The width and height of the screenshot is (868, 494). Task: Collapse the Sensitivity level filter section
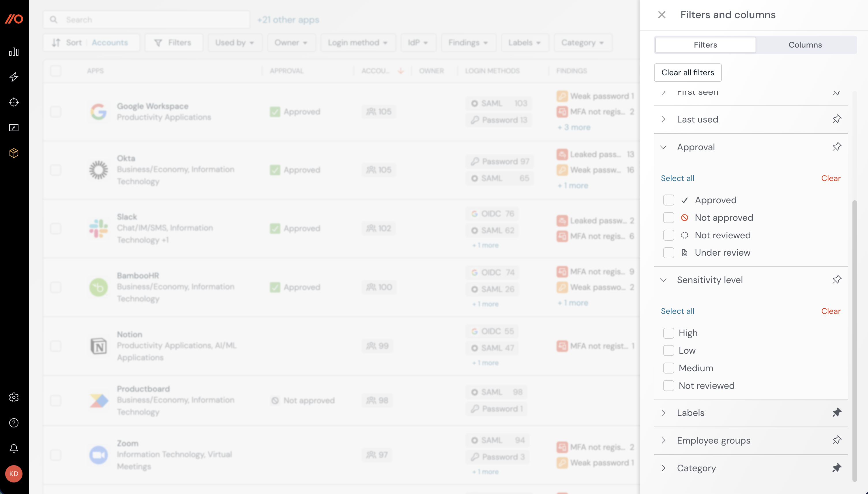(664, 280)
